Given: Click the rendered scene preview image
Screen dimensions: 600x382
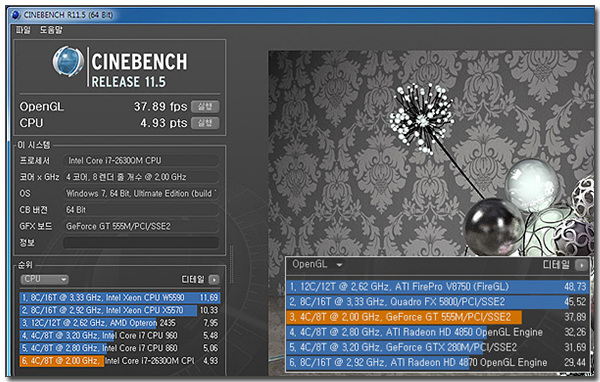Looking at the screenshot, I should coord(430,153).
